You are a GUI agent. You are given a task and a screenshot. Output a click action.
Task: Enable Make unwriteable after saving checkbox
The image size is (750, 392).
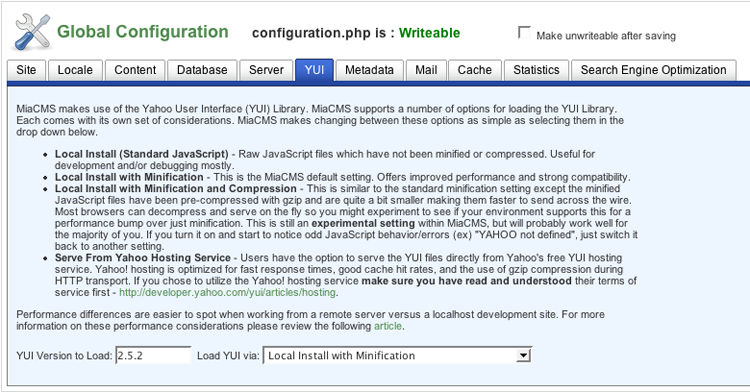click(x=524, y=33)
